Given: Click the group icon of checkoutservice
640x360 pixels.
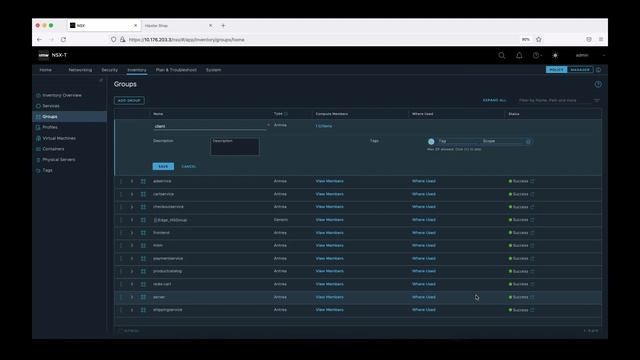Looking at the screenshot, I should (143, 207).
